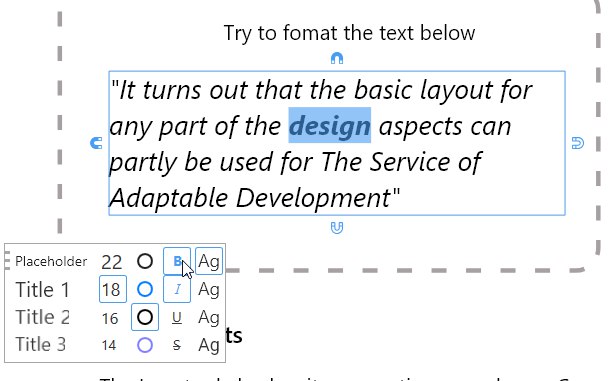The height and width of the screenshot is (381, 612).
Task: Select the Ag sample in the Title 2 row
Action: [x=209, y=317]
